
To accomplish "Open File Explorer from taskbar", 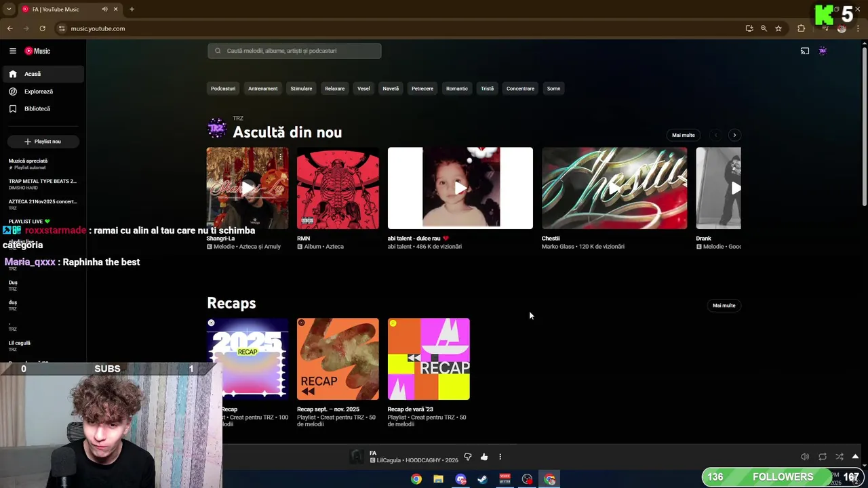I will [439, 479].
